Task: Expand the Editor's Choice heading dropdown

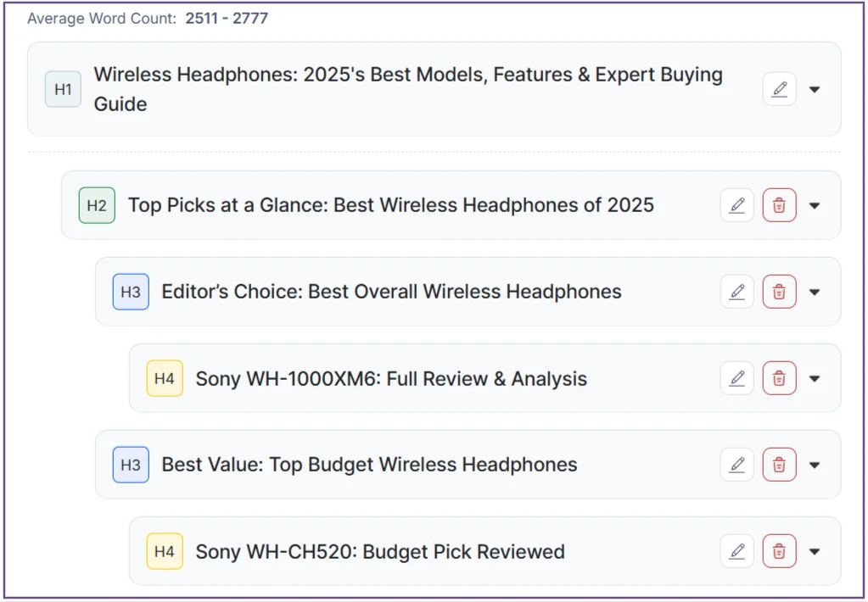Action: click(815, 293)
